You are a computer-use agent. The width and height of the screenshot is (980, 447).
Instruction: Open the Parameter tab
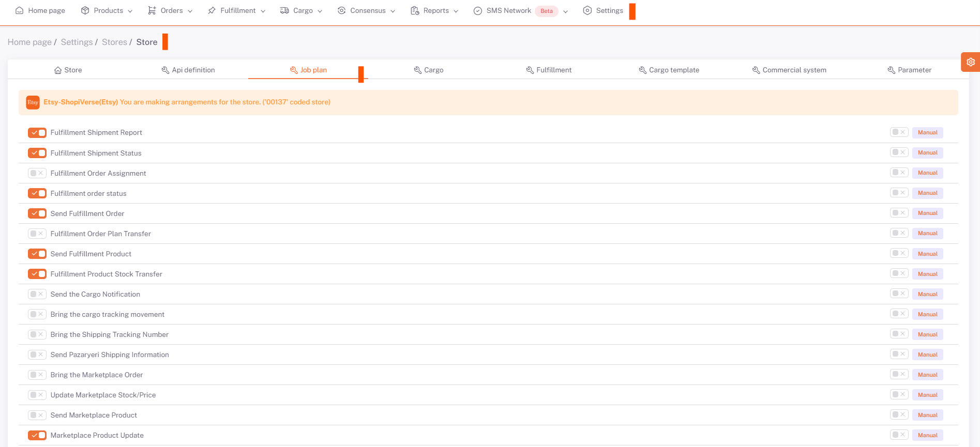[910, 70]
